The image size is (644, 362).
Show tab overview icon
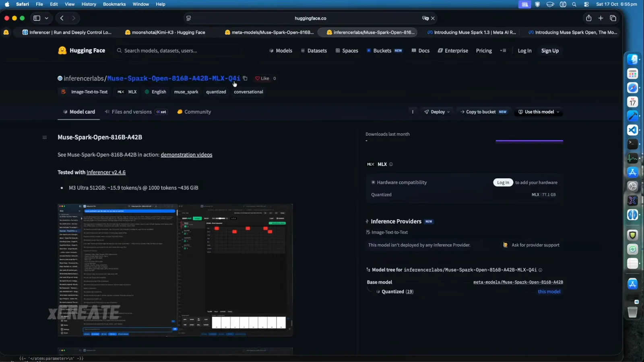(x=613, y=18)
